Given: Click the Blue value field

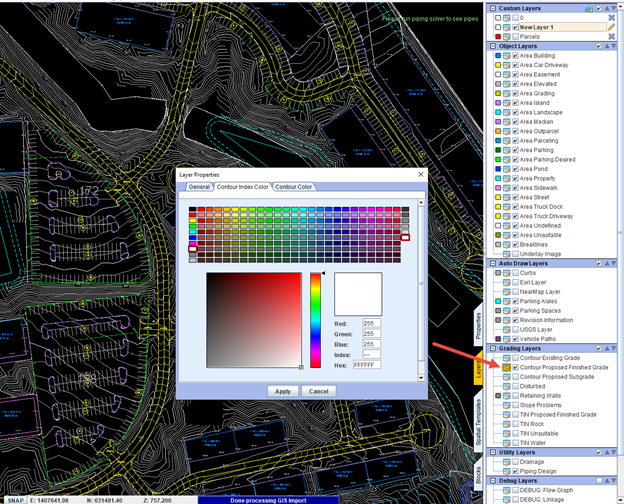Looking at the screenshot, I should (371, 344).
